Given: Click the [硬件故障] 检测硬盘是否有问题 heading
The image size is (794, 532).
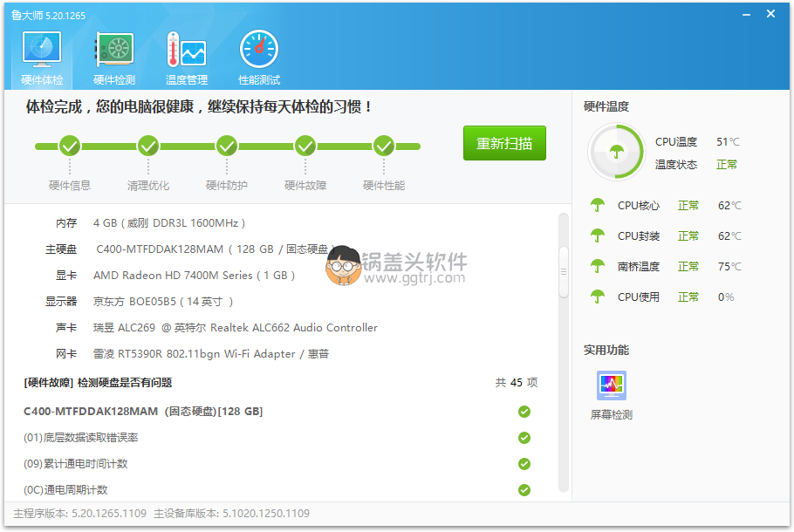Looking at the screenshot, I should point(98,383).
